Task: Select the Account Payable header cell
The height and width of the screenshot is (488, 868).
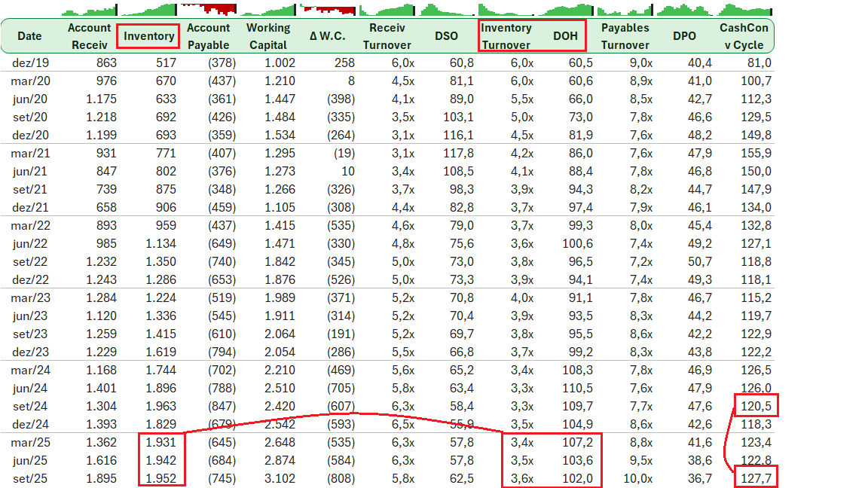Action: click(208, 36)
